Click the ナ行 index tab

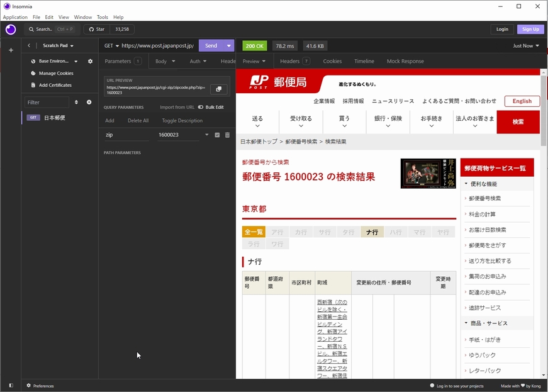click(x=372, y=232)
